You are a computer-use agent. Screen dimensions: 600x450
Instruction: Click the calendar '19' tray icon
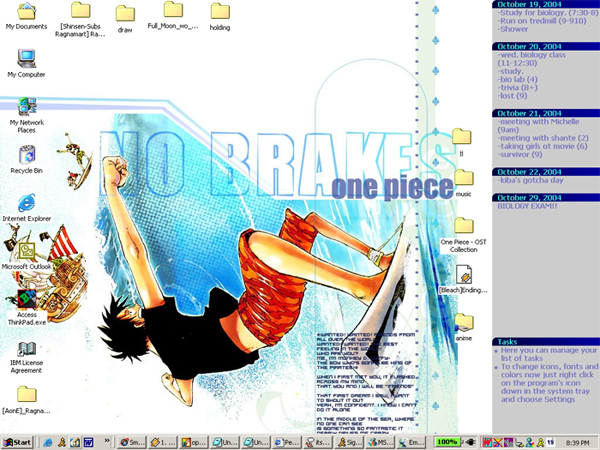pyautogui.click(x=551, y=442)
